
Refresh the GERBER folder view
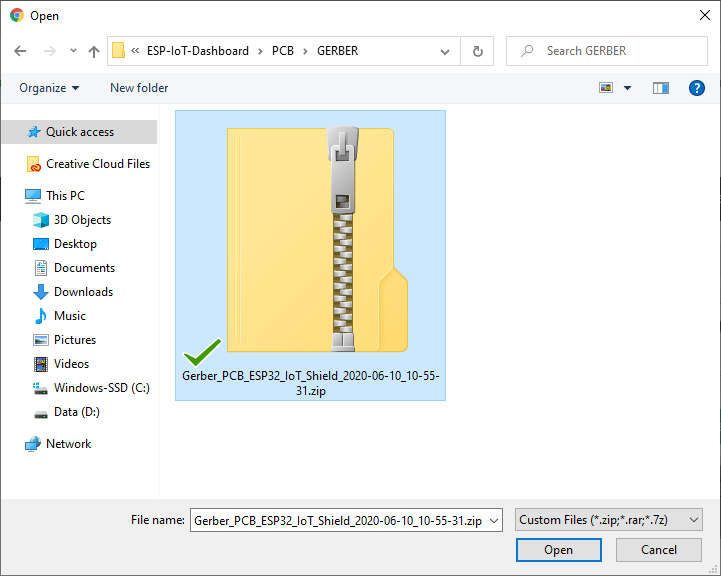pyautogui.click(x=478, y=51)
